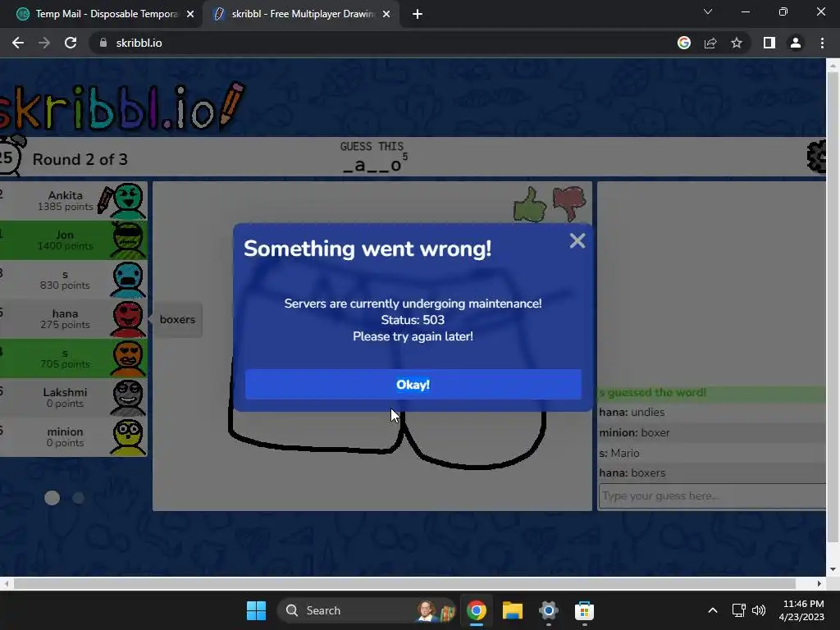Viewport: 840px width, 630px height.
Task: Click Ankita's teal avatar
Action: point(128,201)
